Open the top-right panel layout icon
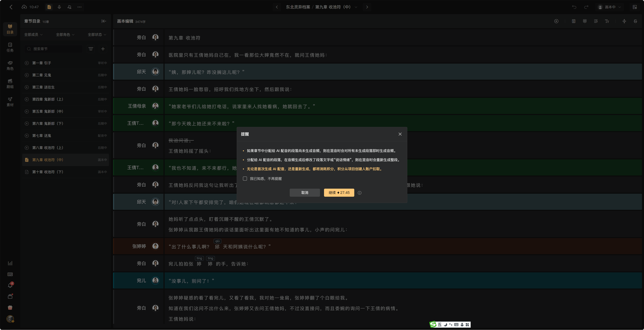Viewport: 644px width, 330px height. coord(635,7)
